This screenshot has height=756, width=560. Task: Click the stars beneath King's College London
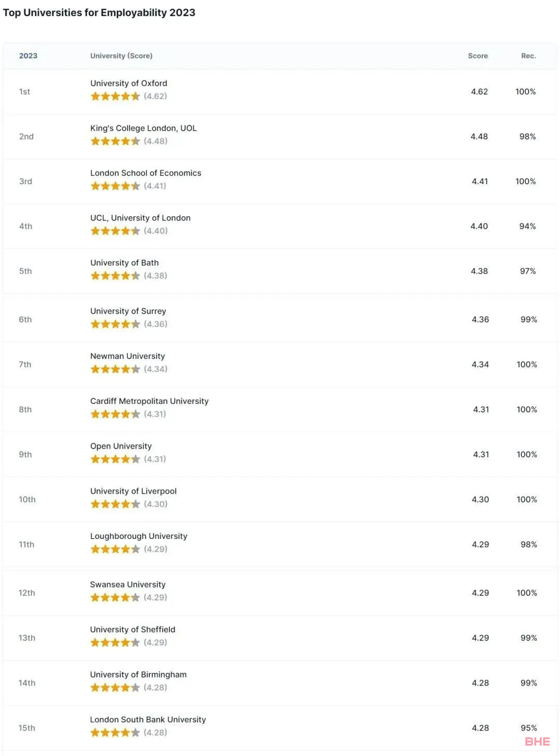point(115,141)
